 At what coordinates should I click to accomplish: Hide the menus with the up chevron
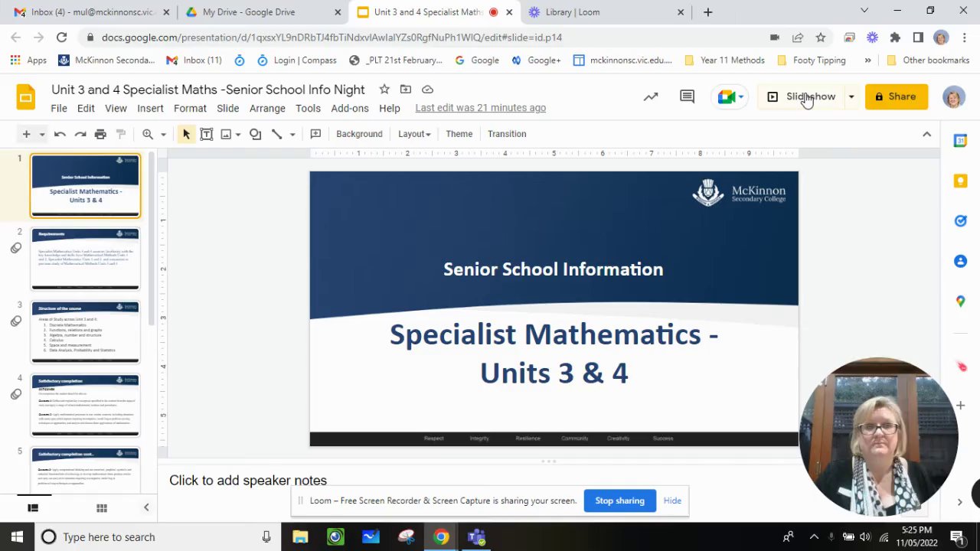[x=926, y=134]
